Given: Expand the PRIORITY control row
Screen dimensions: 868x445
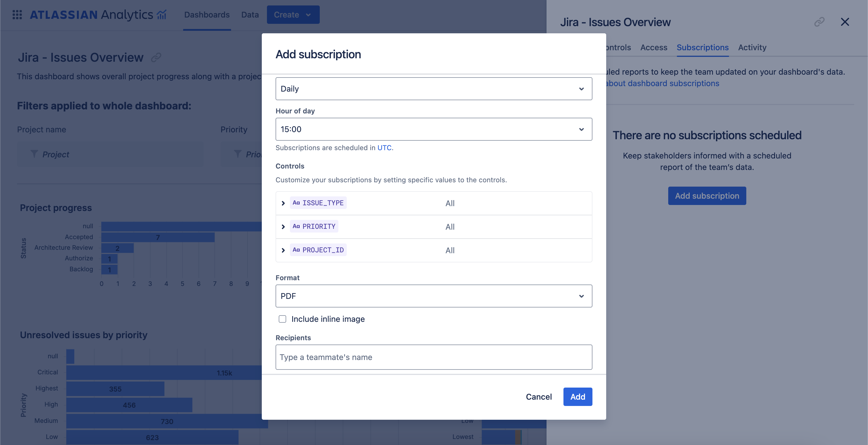Looking at the screenshot, I should click(283, 227).
